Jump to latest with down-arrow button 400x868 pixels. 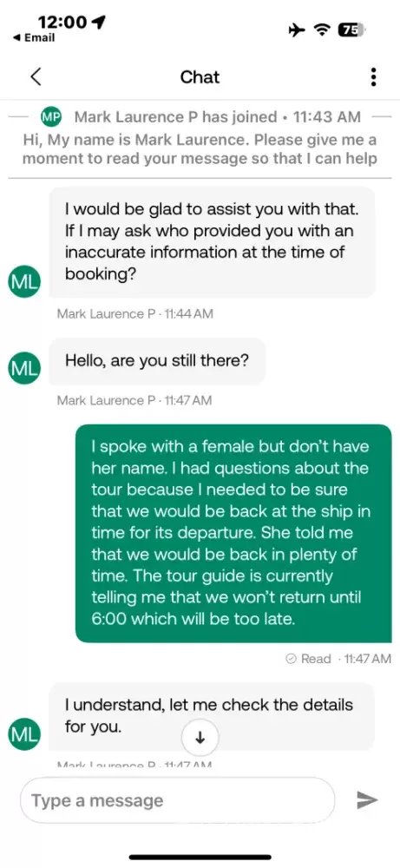(x=200, y=737)
